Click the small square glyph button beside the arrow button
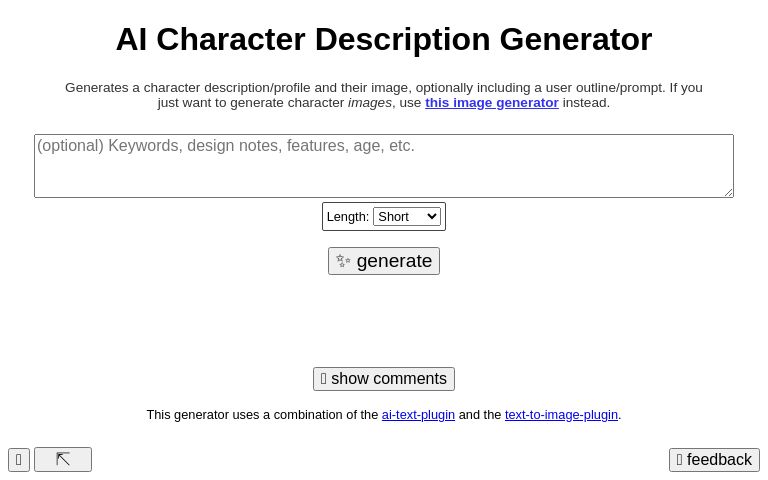The height and width of the screenshot is (480, 768). click(x=19, y=460)
